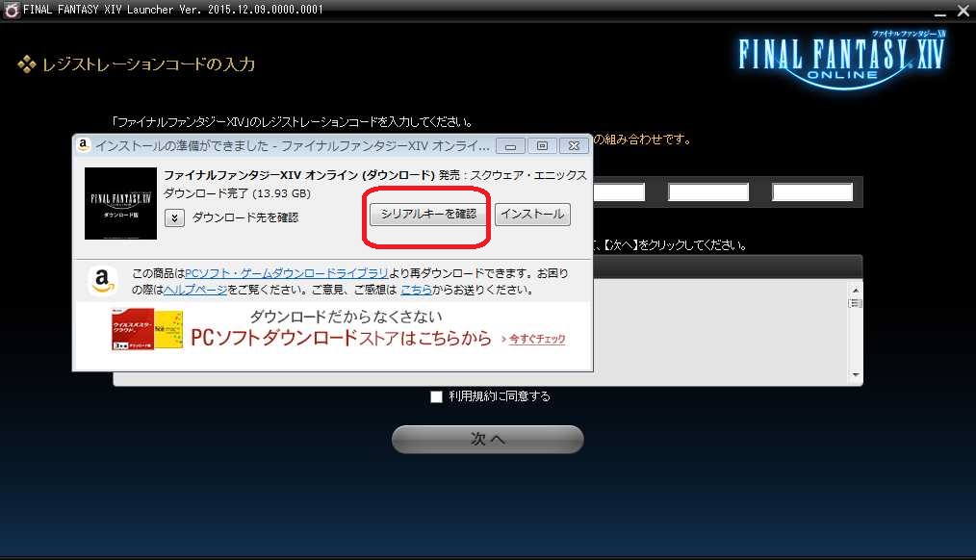The image size is (976, 560).
Task: Click the レジストレーションコードの入力 heading
Action: [x=149, y=64]
